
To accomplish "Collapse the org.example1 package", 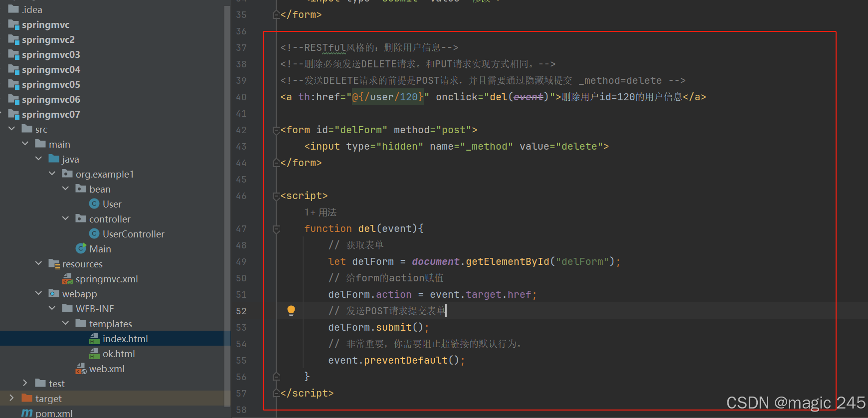I will tap(52, 174).
